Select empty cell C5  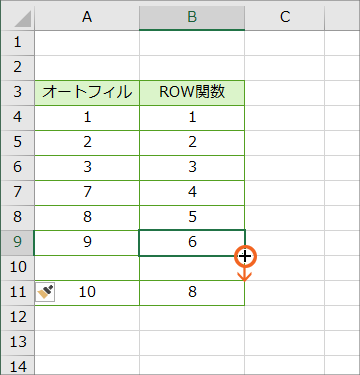pyautogui.click(x=284, y=143)
